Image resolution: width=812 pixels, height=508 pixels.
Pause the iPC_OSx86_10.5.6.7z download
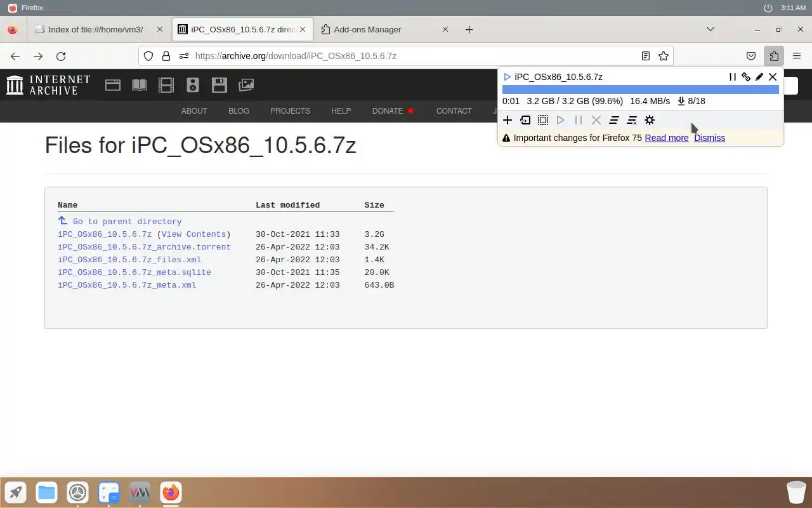(x=733, y=77)
